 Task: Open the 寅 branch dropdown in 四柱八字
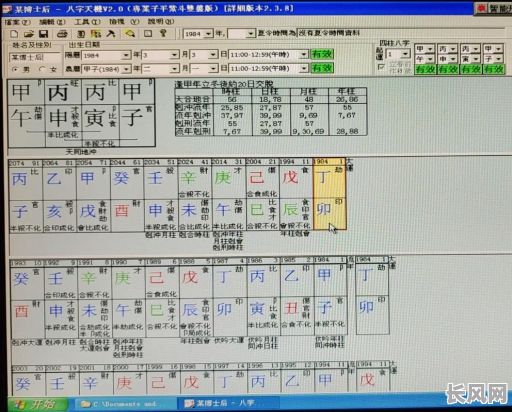point(476,59)
